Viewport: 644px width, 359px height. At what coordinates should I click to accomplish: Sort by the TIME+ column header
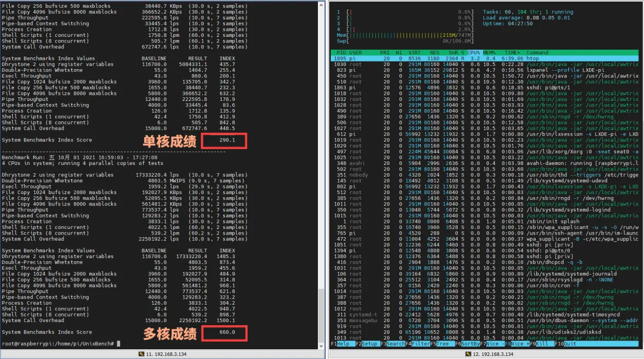click(x=512, y=52)
